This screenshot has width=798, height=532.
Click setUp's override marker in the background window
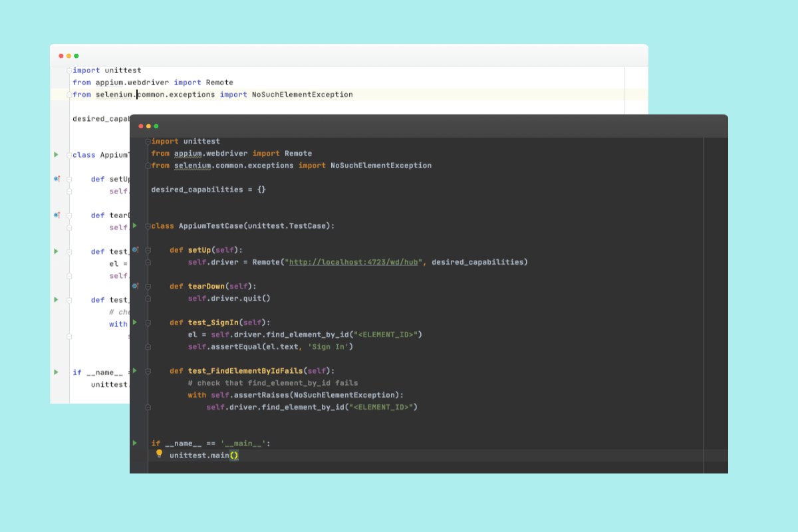[x=57, y=178]
